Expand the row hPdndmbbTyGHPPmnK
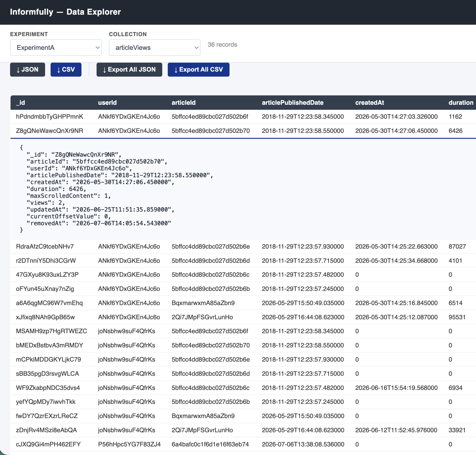This screenshot has width=476, height=455. click(243, 117)
